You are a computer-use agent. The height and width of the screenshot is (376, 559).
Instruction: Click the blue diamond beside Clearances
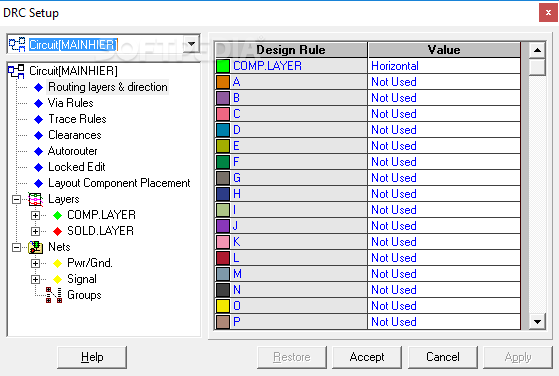(x=39, y=135)
